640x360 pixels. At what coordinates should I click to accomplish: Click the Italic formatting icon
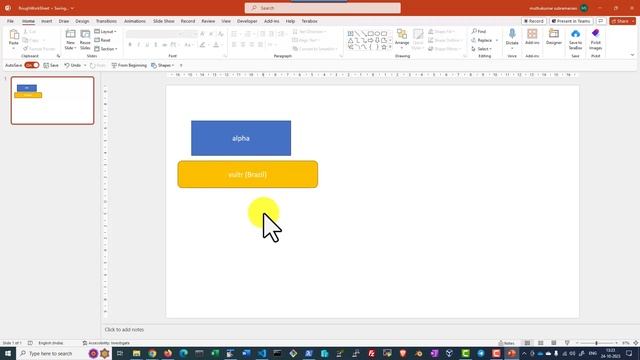(138, 45)
